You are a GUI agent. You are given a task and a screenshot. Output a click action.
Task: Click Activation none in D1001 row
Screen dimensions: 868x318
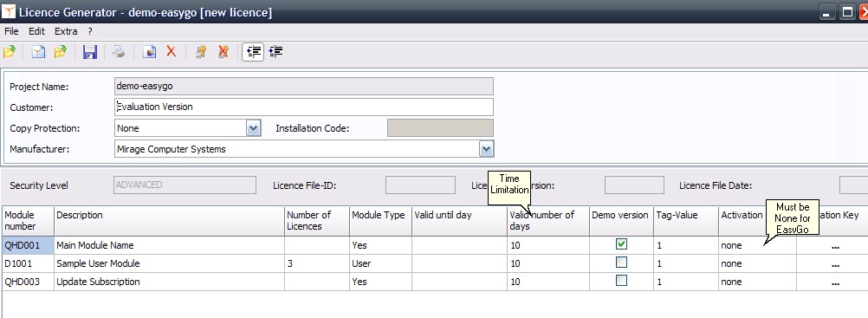point(757,263)
